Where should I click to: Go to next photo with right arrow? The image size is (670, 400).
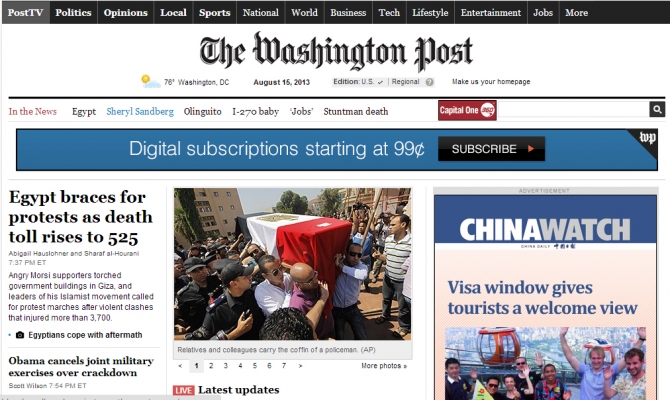(300, 366)
